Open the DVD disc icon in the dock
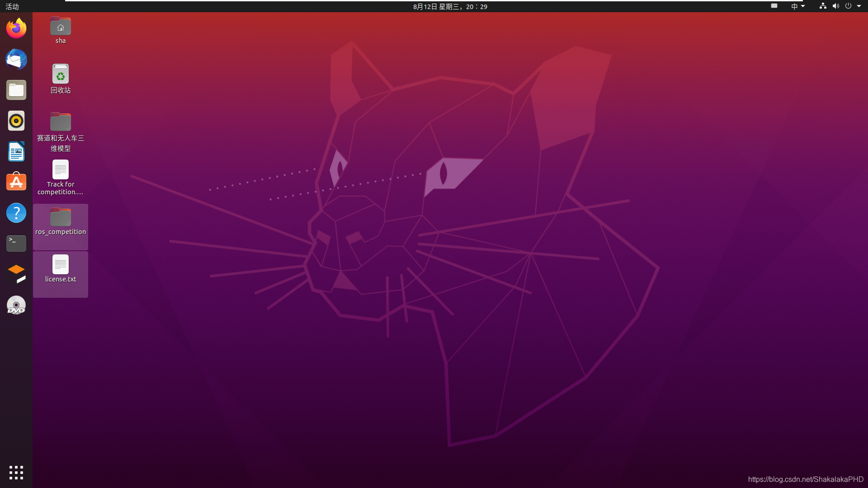The height and width of the screenshot is (488, 868). point(16,305)
